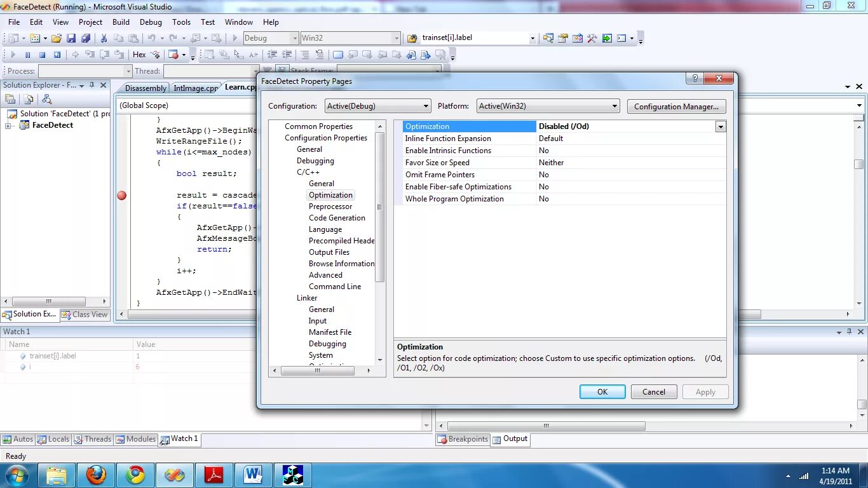Click the property tree horizontal scrollbar

pyautogui.click(x=318, y=370)
